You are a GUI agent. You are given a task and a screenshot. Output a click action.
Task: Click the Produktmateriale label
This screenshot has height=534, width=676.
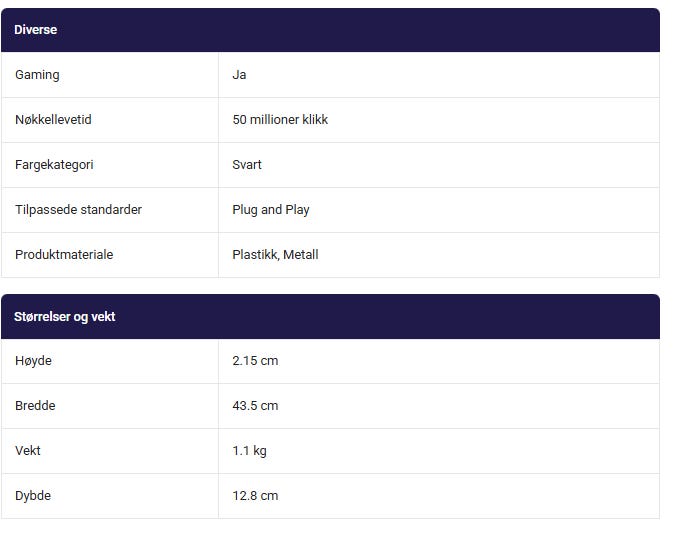pyautogui.click(x=64, y=255)
